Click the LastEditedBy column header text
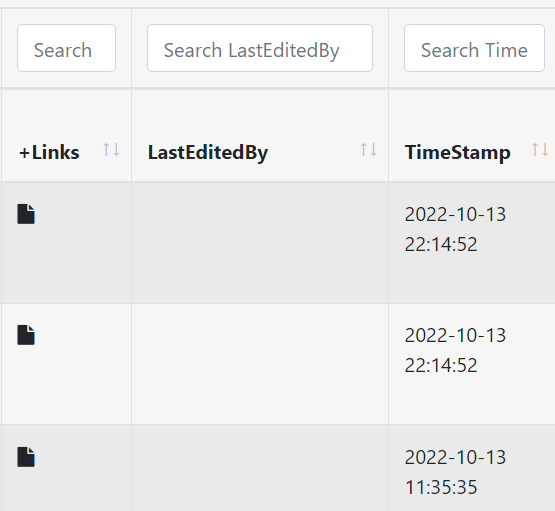The image size is (555, 511). pyautogui.click(x=208, y=153)
